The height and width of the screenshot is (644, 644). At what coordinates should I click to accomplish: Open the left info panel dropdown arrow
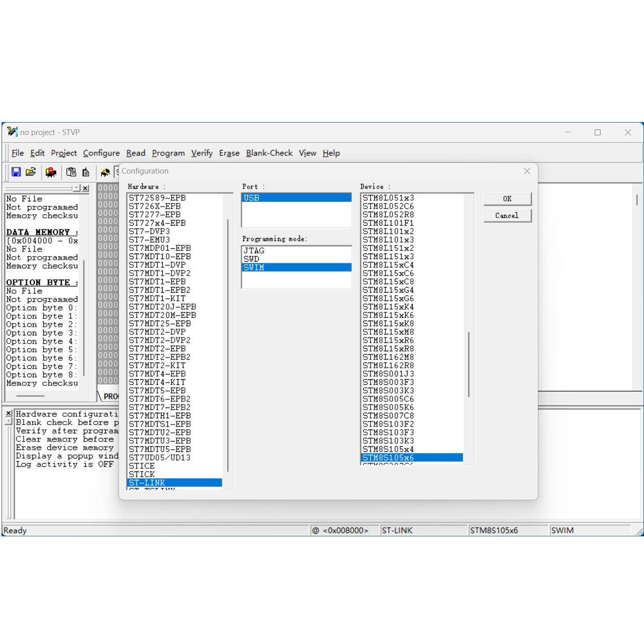(x=76, y=189)
